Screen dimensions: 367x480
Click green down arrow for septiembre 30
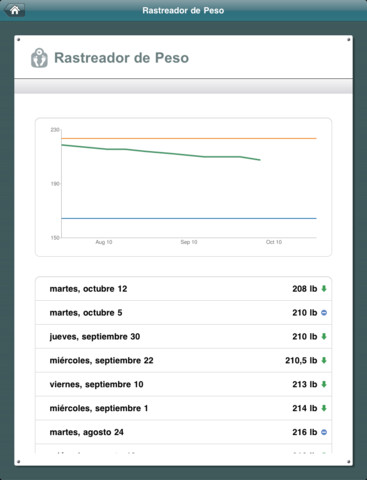coord(324,336)
